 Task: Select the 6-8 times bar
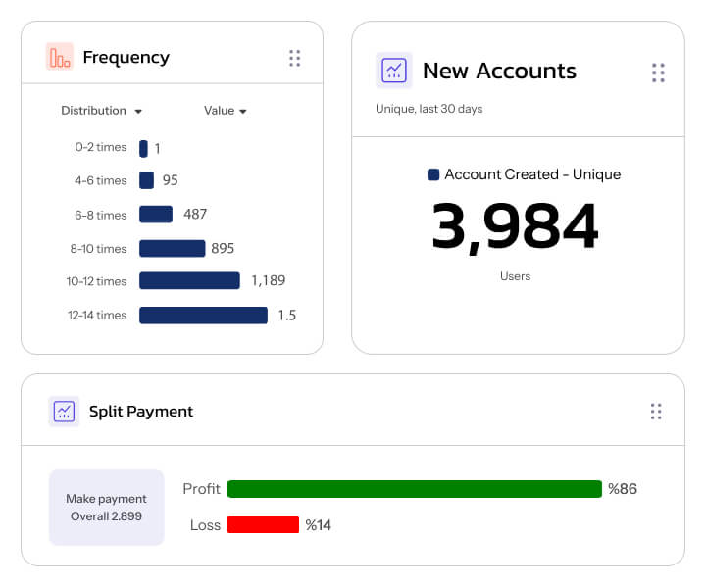(156, 215)
